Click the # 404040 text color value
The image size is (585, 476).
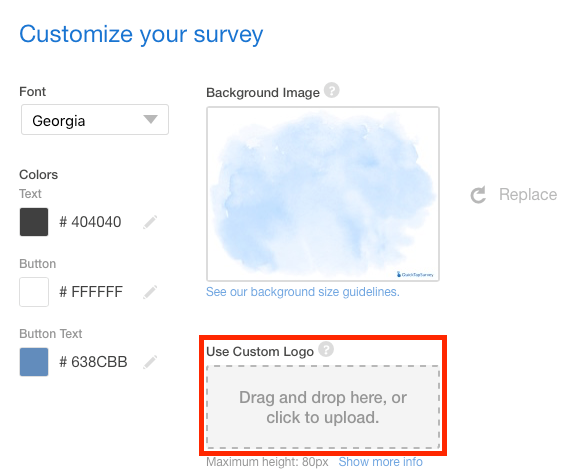coord(90,222)
